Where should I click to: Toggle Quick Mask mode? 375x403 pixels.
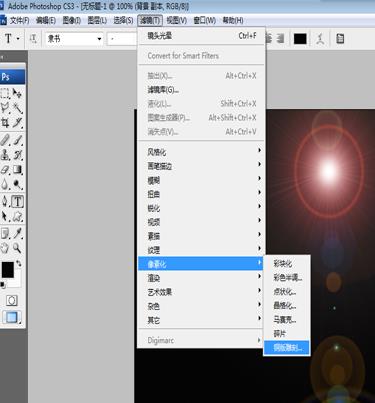point(12,300)
